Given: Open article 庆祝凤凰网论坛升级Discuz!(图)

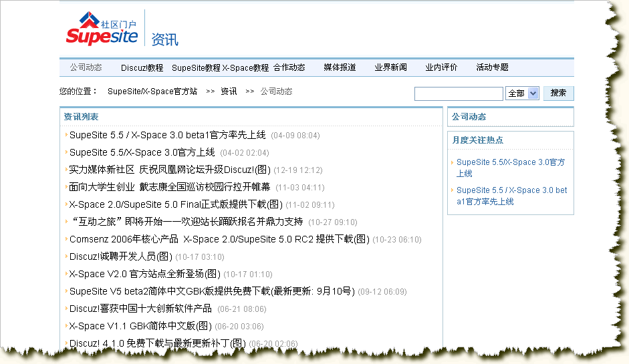Looking at the screenshot, I should coord(170,170).
